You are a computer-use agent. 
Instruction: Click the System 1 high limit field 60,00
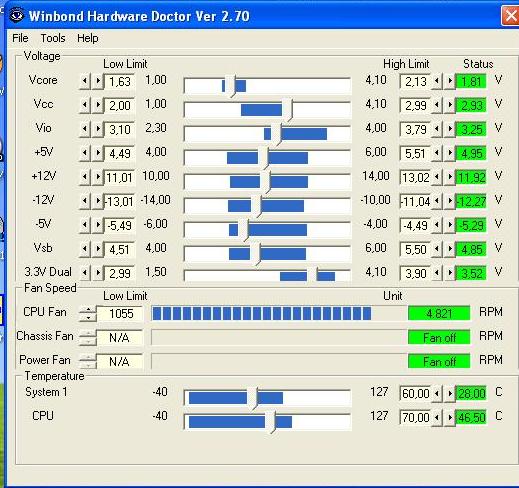click(415, 394)
